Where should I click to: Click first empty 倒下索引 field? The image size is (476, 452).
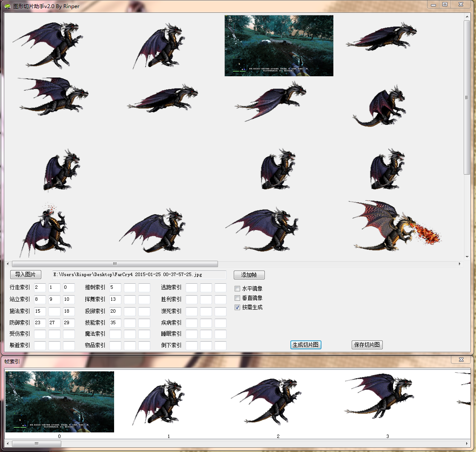click(x=191, y=345)
